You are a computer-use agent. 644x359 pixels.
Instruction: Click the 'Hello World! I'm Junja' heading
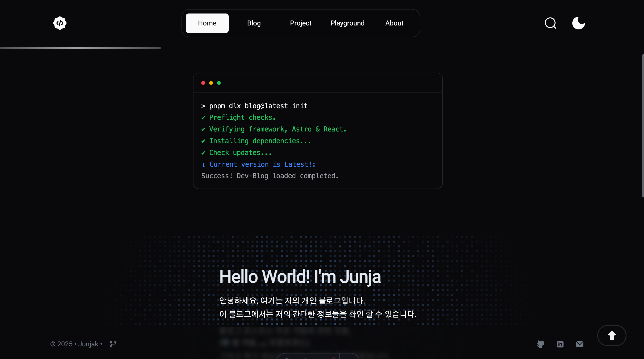click(x=300, y=277)
